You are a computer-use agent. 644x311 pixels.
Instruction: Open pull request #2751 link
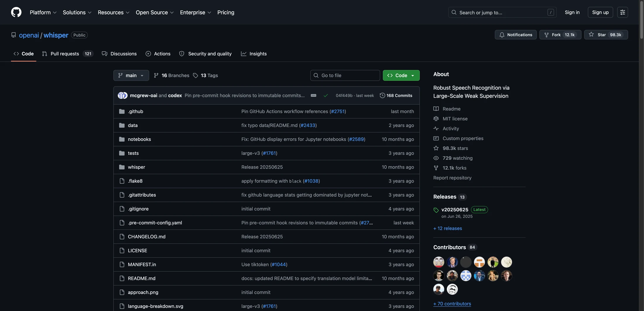coord(338,111)
